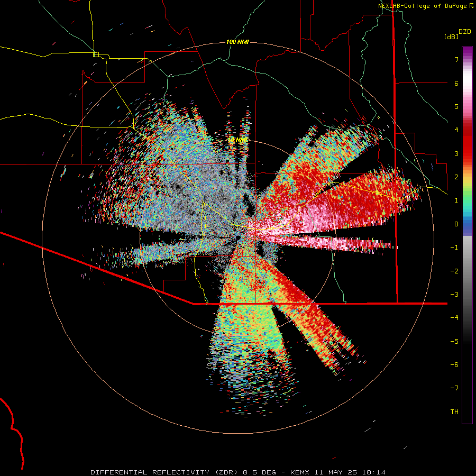Click the small yellow square map marker

click(x=96, y=54)
